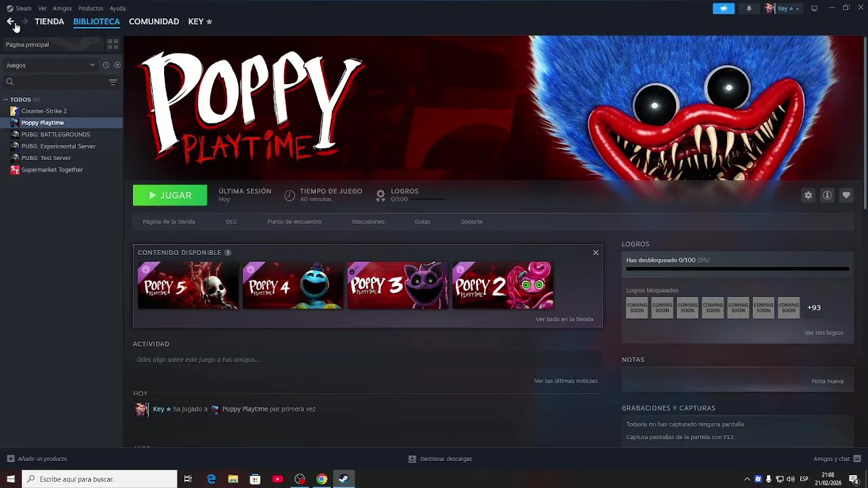Select PUBG: Experimental Server entry
868x488 pixels.
[61, 146]
